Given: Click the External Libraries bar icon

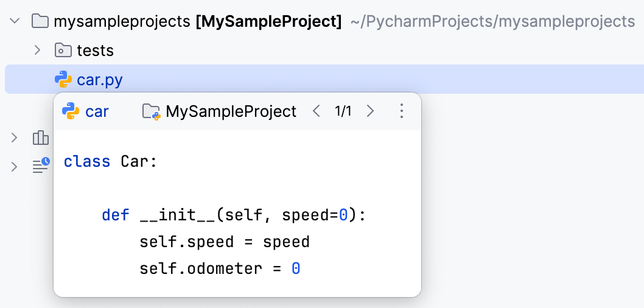Looking at the screenshot, I should [x=41, y=138].
